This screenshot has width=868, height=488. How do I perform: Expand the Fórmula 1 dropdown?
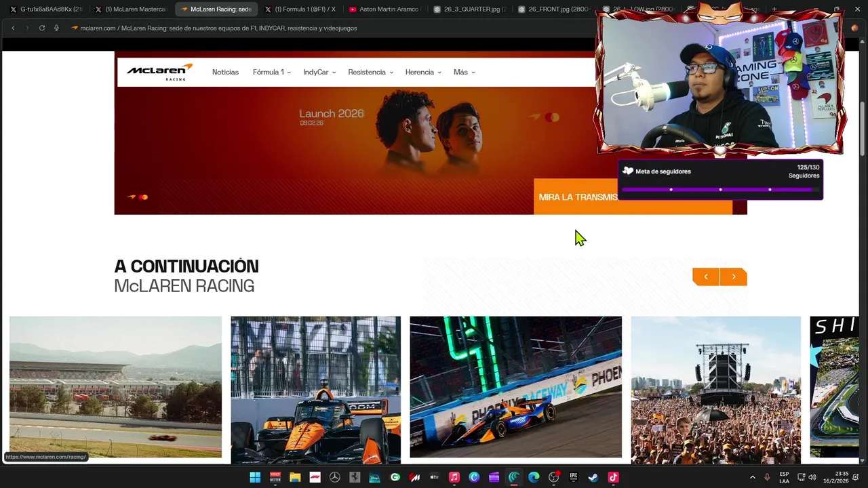271,72
